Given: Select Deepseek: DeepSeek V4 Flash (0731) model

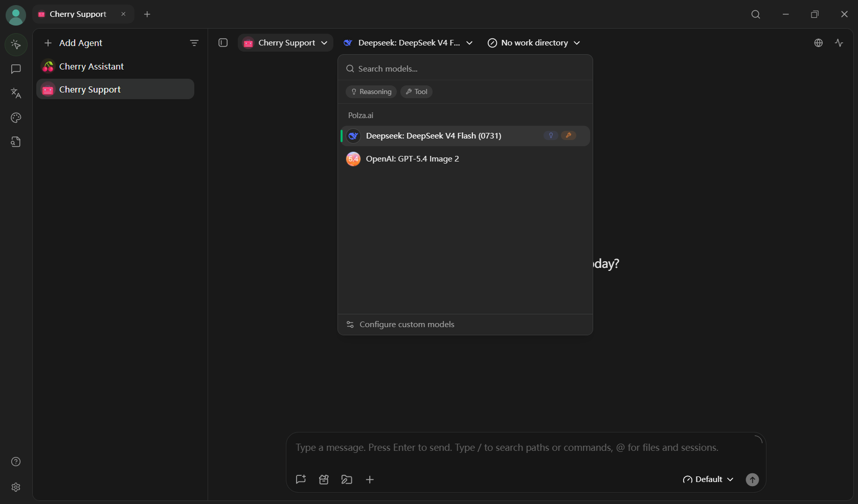Looking at the screenshot, I should pos(465,136).
